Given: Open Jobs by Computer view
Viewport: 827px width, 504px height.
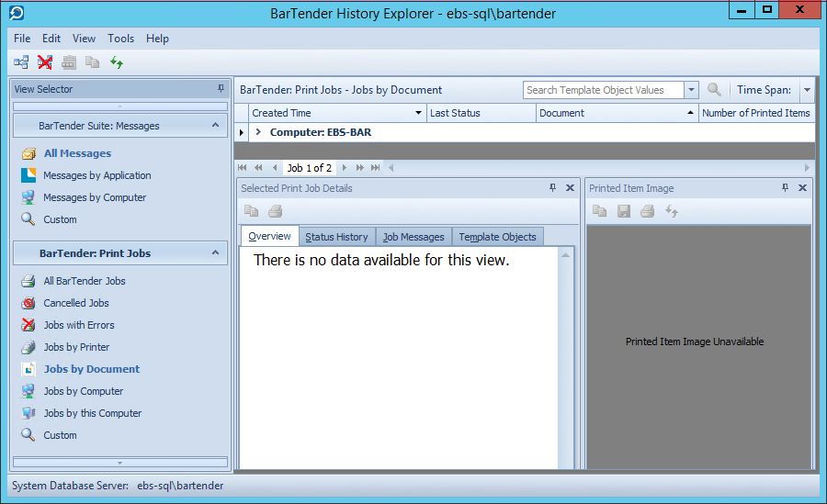Looking at the screenshot, I should pos(84,391).
